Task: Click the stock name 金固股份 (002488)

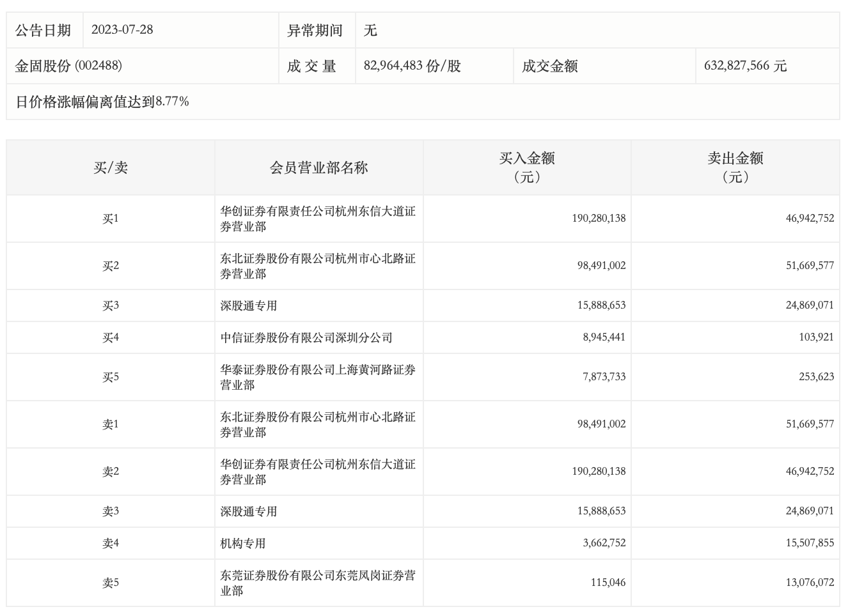Action: point(68,66)
